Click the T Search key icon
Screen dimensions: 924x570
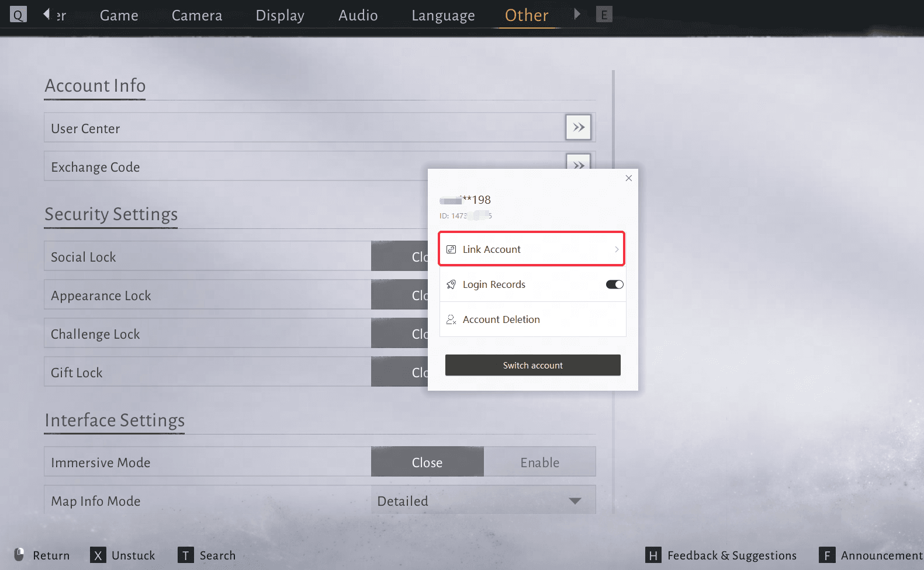(185, 555)
